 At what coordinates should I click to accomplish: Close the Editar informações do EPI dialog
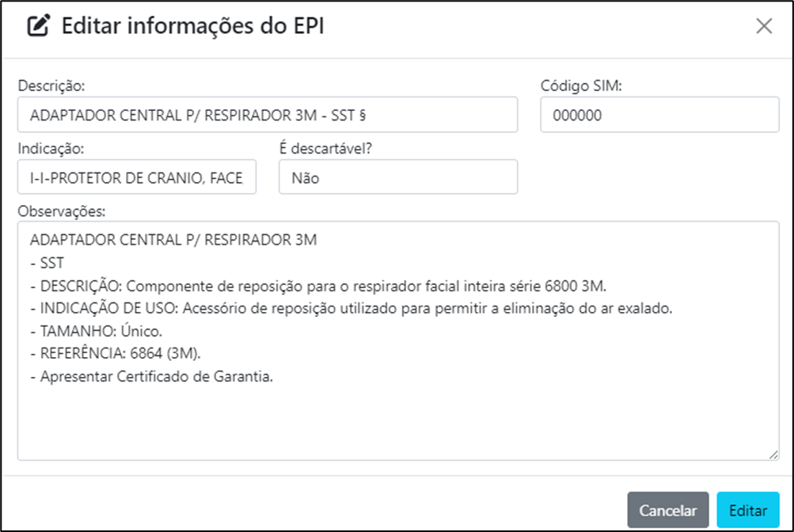click(x=764, y=26)
